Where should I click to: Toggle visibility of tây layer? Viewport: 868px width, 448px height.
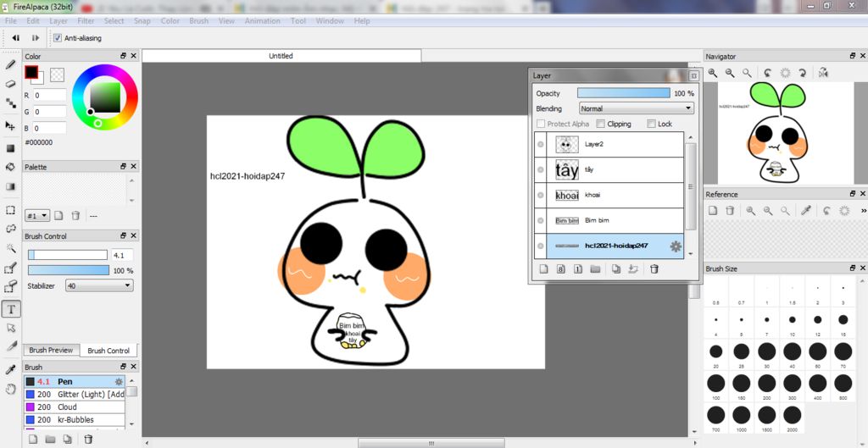coord(541,170)
